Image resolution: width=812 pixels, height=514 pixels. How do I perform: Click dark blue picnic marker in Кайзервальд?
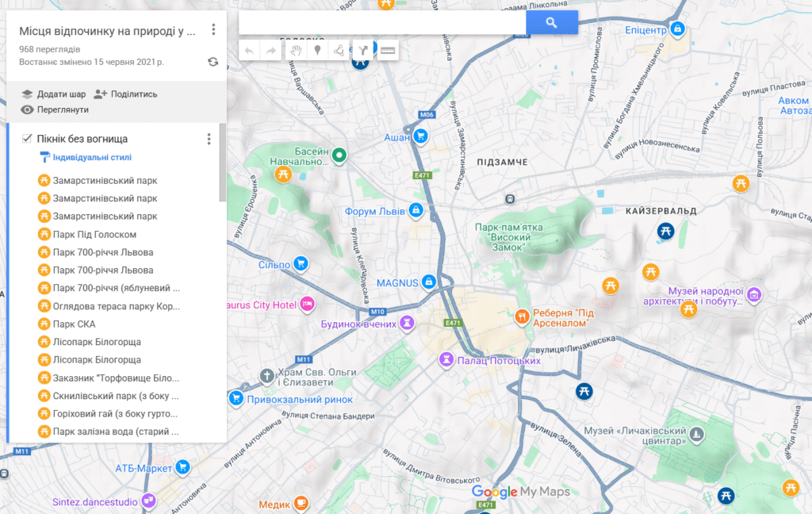coord(665,231)
